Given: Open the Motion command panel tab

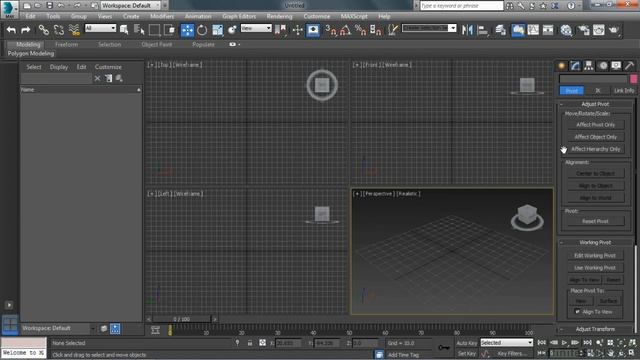Looking at the screenshot, I should (x=602, y=66).
